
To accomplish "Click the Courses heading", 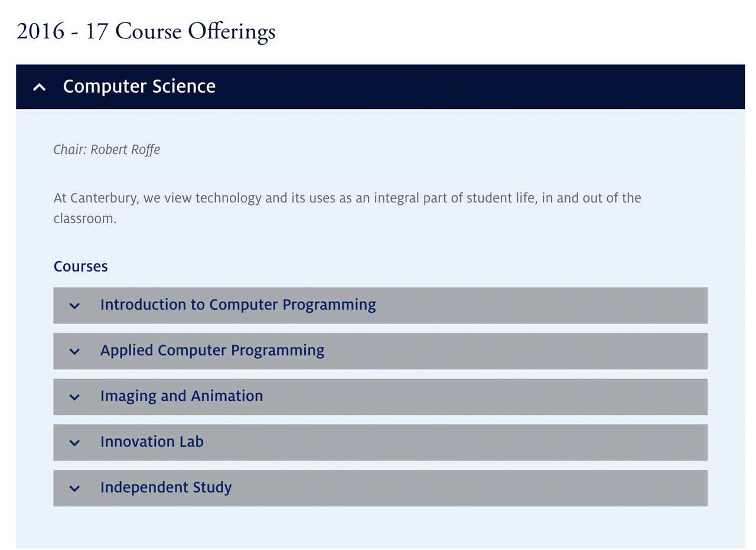I will [x=80, y=267].
